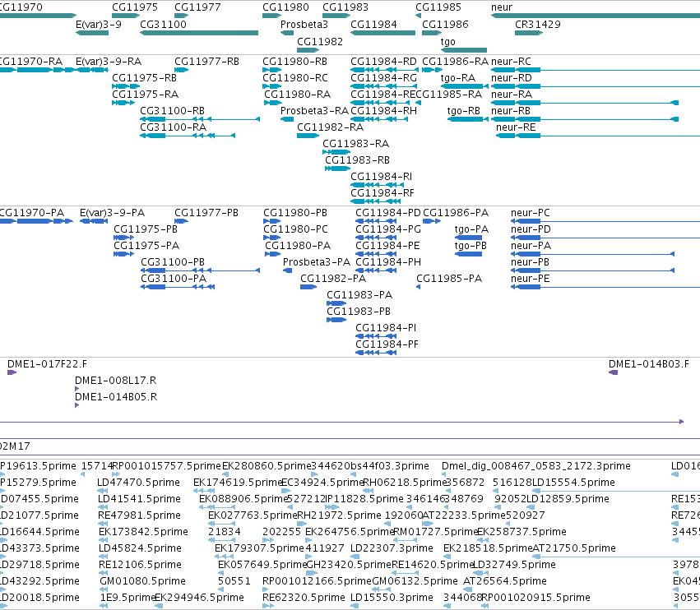The image size is (700, 610).
Task: Select the DME1-017F22.F marker
Action: [12, 372]
